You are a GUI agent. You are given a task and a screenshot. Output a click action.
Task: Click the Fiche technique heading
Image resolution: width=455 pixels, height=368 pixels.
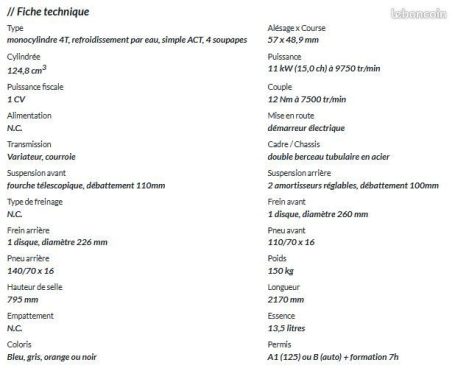click(x=48, y=12)
